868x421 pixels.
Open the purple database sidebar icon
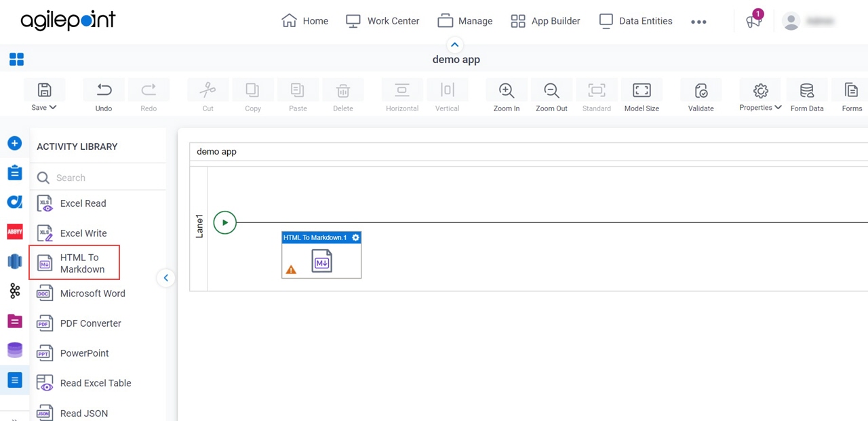15,350
